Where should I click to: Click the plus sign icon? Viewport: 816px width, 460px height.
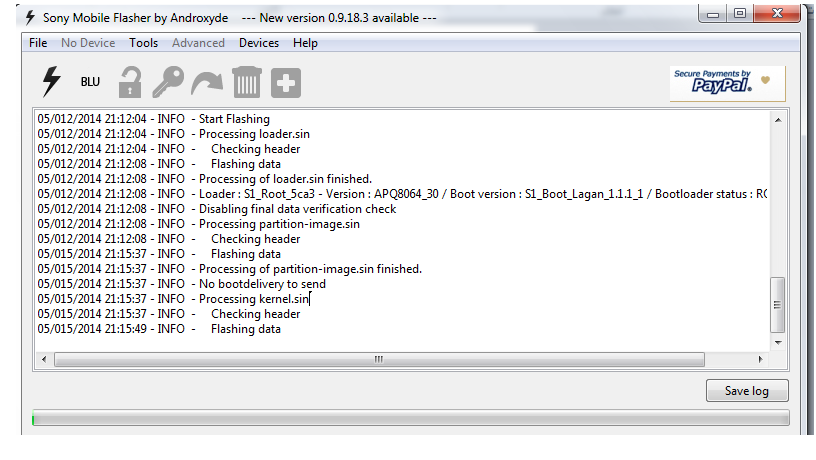[286, 83]
